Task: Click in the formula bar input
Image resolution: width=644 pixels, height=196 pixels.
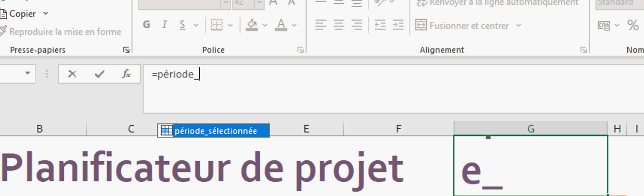Action: point(393,89)
